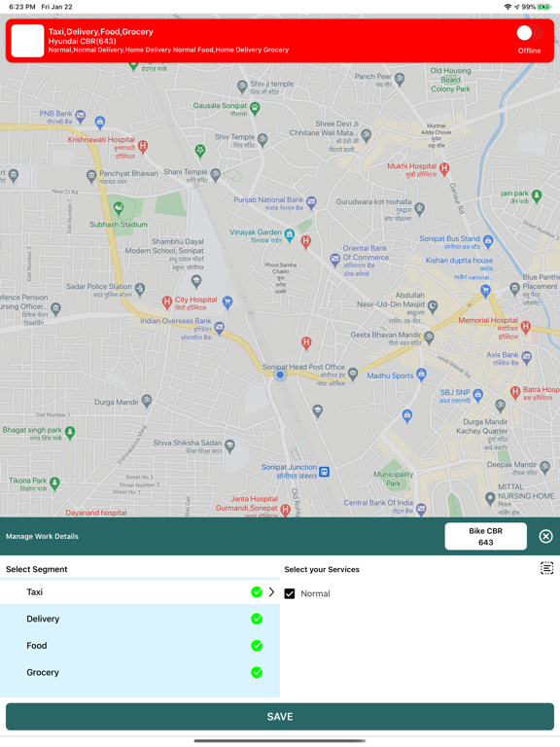Image resolution: width=560 pixels, height=747 pixels.
Task: Click the Wi-Fi icon in status bar
Action: pyautogui.click(x=507, y=7)
